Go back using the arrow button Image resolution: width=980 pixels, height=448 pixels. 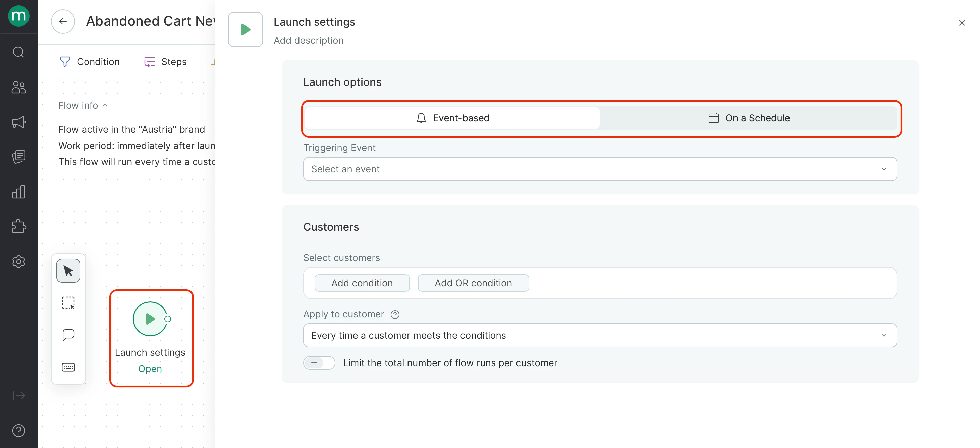click(x=63, y=22)
